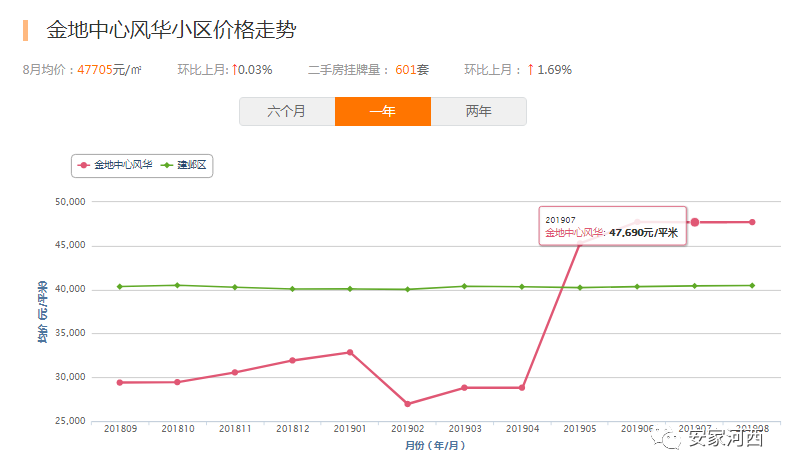Click the pink data point at 201810

(x=177, y=382)
